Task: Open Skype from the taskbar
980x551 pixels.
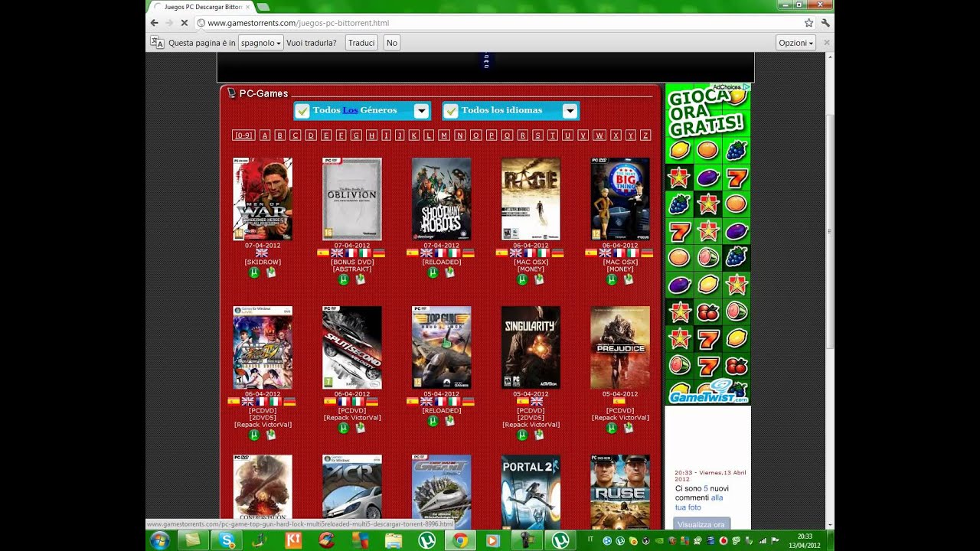Action: [x=227, y=540]
